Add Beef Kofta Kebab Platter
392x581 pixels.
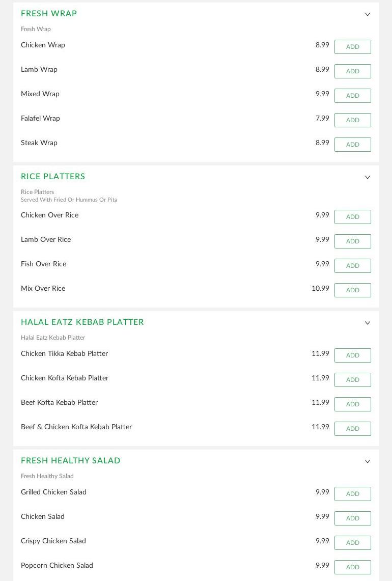[352, 404]
